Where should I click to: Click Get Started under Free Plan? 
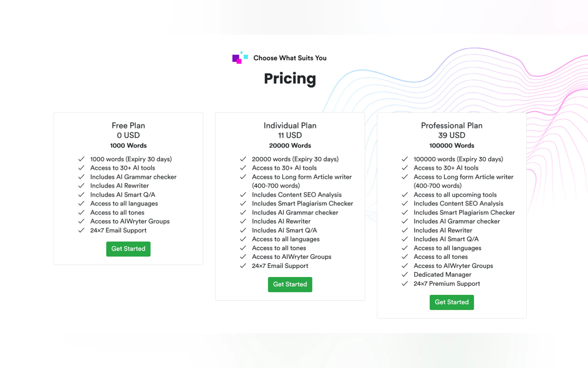coord(128,249)
